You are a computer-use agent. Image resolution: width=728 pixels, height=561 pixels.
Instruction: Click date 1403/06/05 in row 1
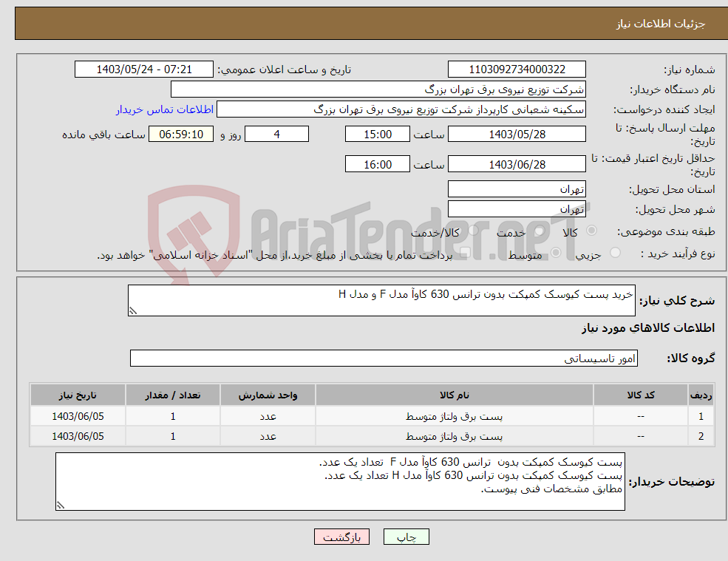78,417
